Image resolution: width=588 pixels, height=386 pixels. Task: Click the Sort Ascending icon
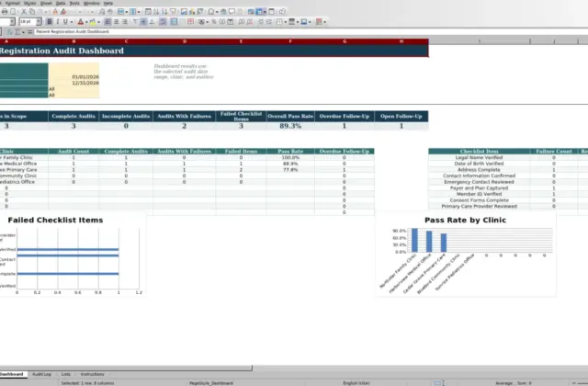(x=156, y=12)
